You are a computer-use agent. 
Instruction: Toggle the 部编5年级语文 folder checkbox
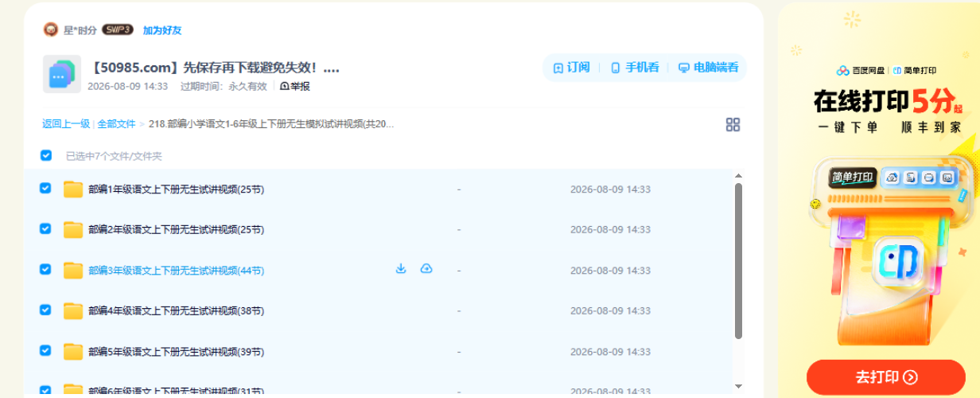(45, 350)
